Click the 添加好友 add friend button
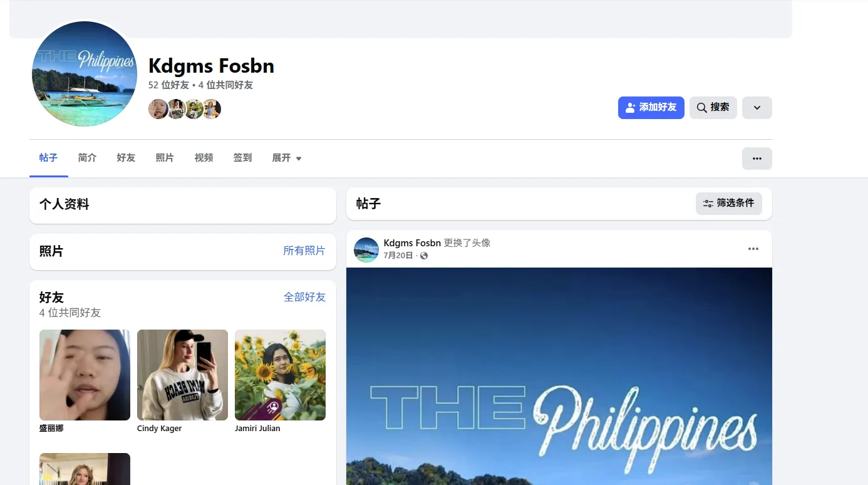 [651, 108]
